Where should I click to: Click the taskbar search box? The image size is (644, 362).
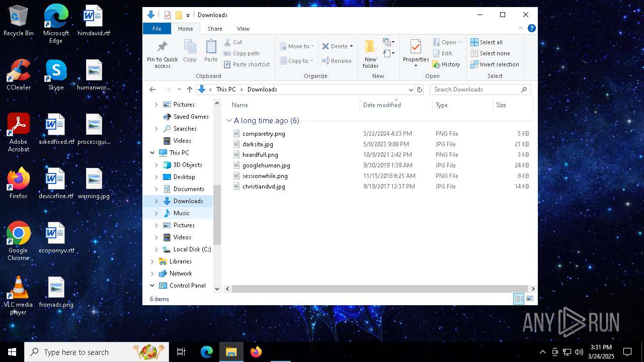pyautogui.click(x=97, y=352)
